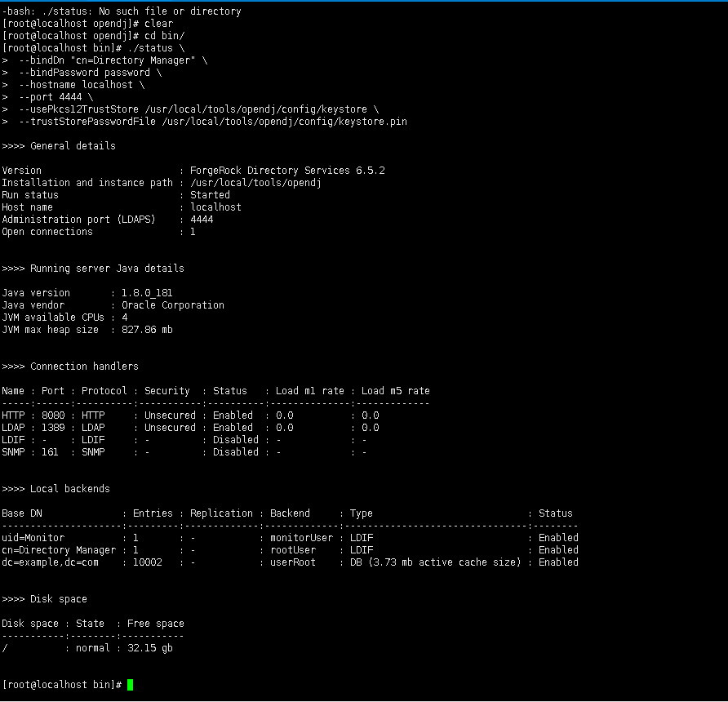Click the 'Disabled' status in SNMP row
This screenshot has height=702, width=728.
(x=235, y=452)
